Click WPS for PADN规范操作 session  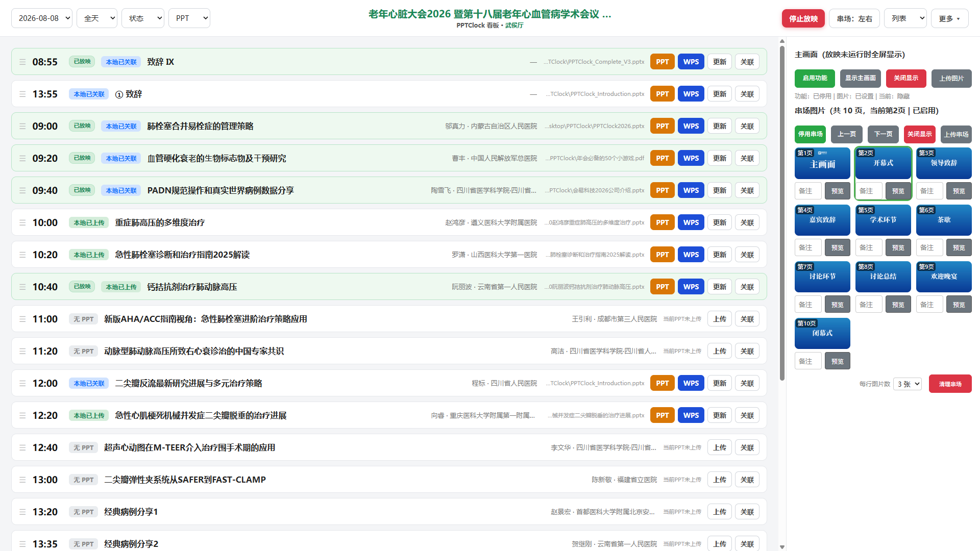pos(691,190)
